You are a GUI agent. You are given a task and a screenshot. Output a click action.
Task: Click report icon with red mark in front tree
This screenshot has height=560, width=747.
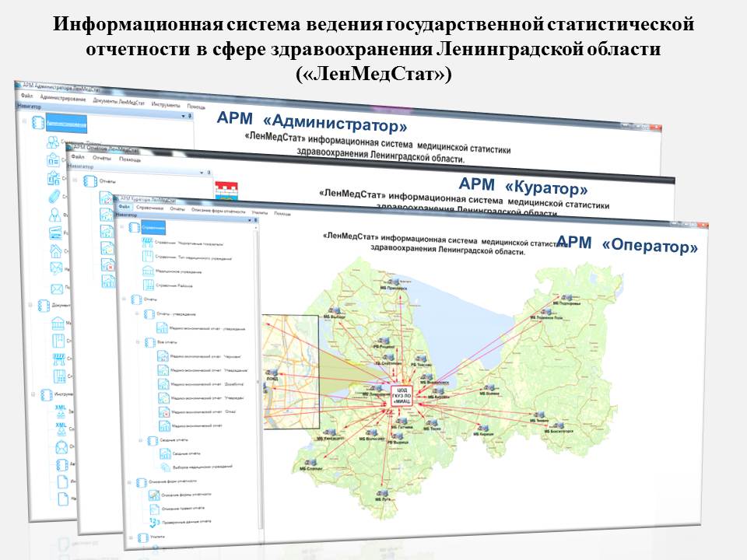tap(164, 411)
